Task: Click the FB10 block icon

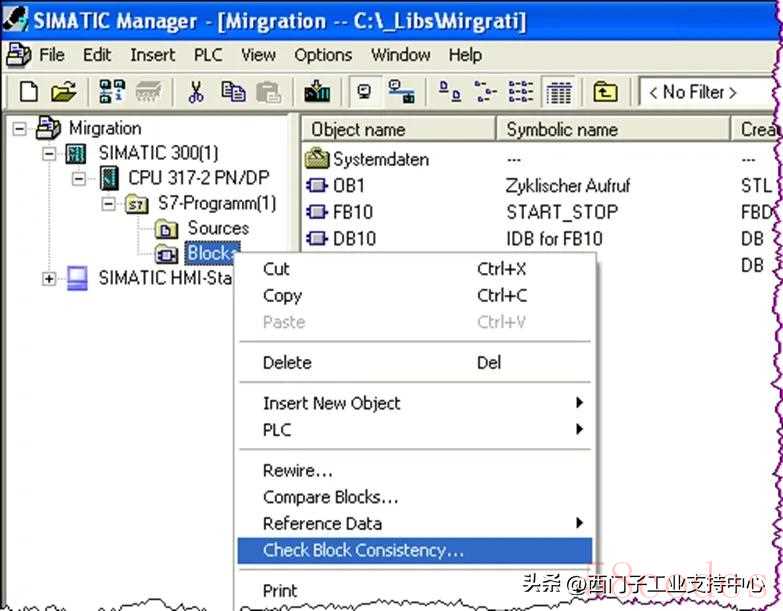Action: click(317, 212)
